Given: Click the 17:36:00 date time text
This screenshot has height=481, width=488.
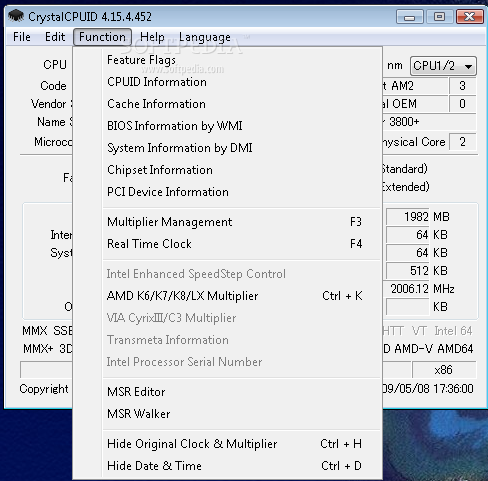Looking at the screenshot, I should [x=427, y=389].
